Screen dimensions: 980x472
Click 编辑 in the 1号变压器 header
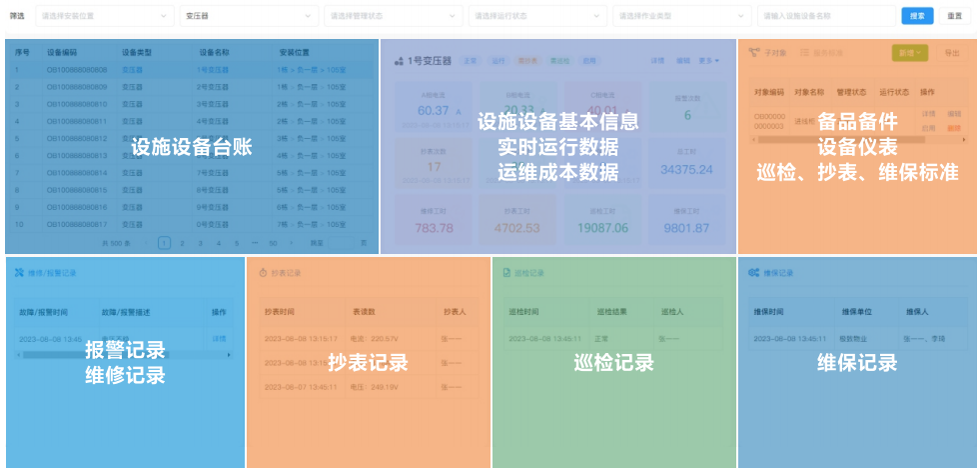(x=683, y=61)
